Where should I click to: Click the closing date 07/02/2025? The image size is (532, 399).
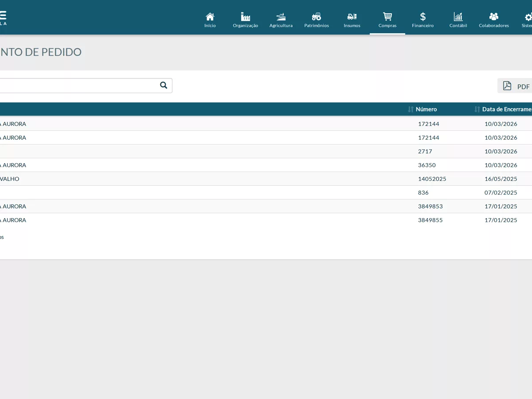pos(501,192)
